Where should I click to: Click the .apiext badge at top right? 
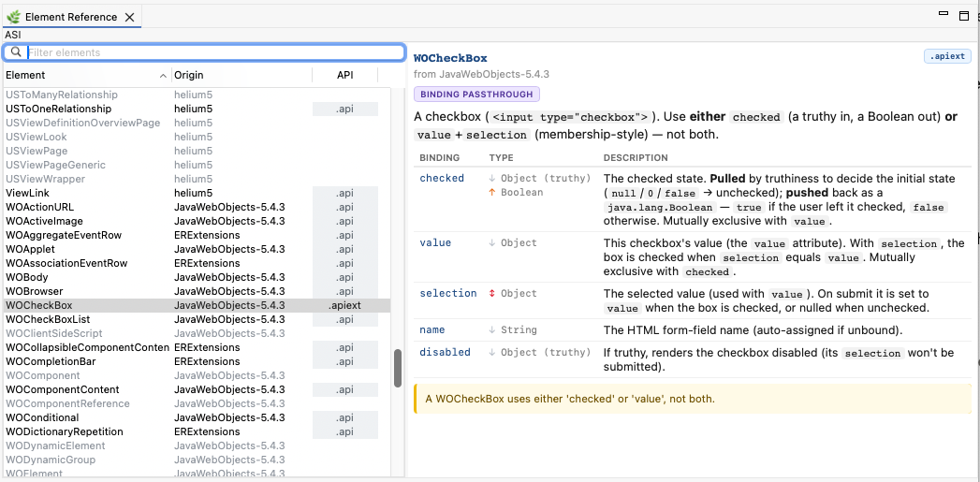pos(947,57)
